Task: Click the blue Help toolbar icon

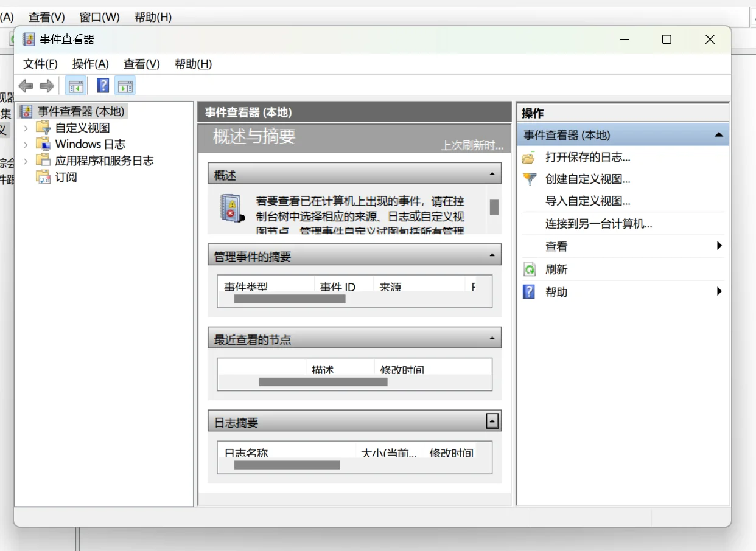Action: pos(103,86)
